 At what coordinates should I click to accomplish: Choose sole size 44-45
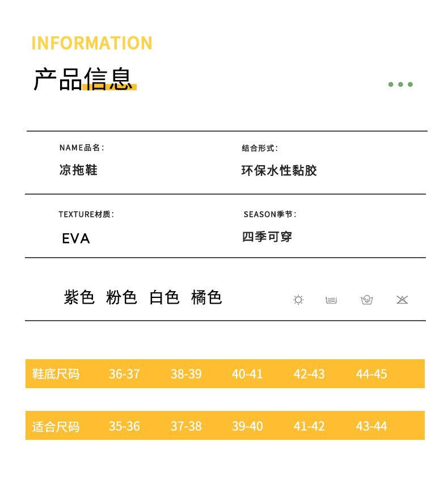click(x=371, y=374)
